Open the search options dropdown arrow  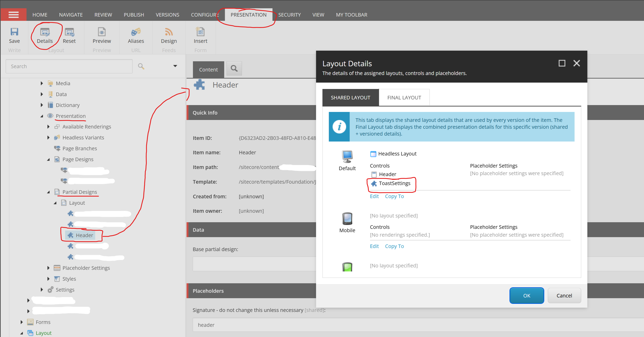(175, 66)
